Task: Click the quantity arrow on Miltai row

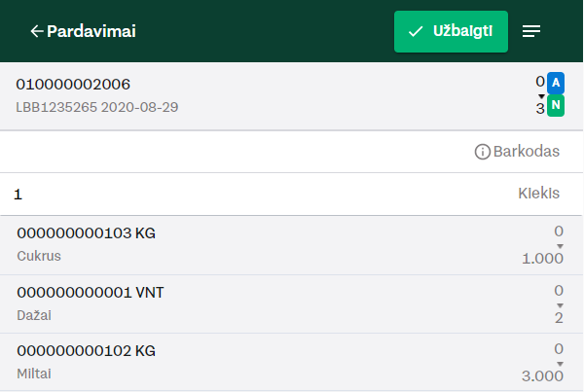Action: [560, 364]
